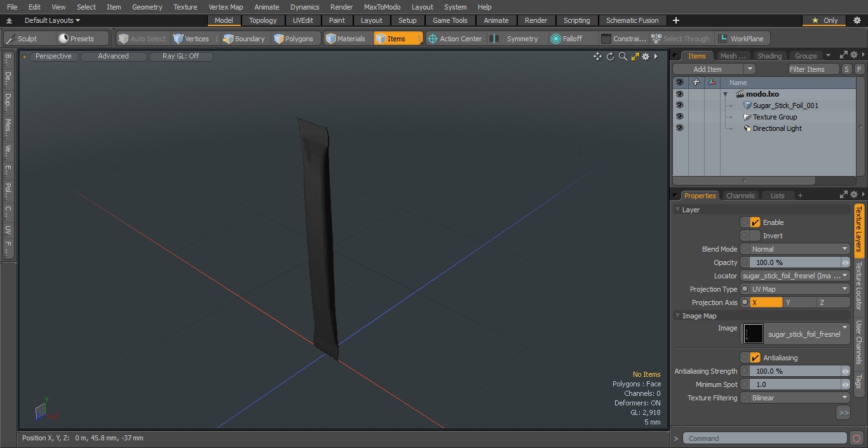The height and width of the screenshot is (448, 868).
Task: Hide the Sugar_Stick_Foil_001 mesh
Action: [x=679, y=105]
